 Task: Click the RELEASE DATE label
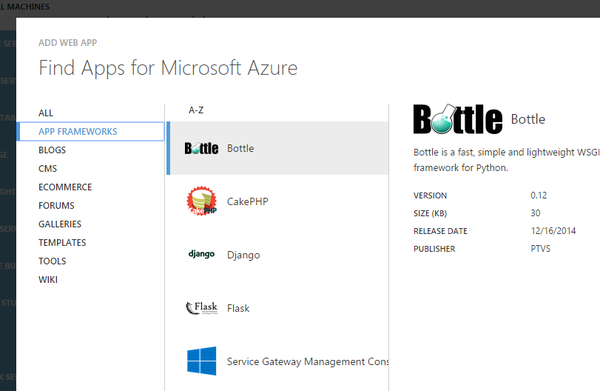tap(440, 231)
